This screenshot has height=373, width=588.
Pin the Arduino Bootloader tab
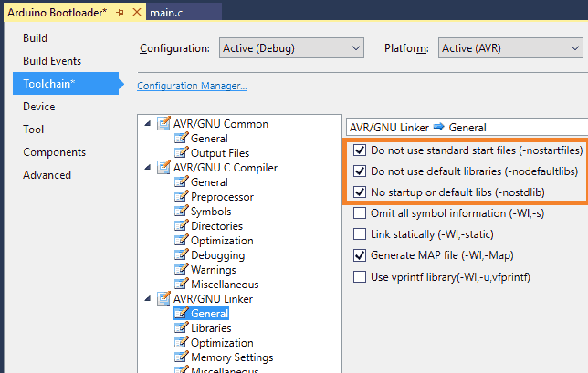click(121, 11)
